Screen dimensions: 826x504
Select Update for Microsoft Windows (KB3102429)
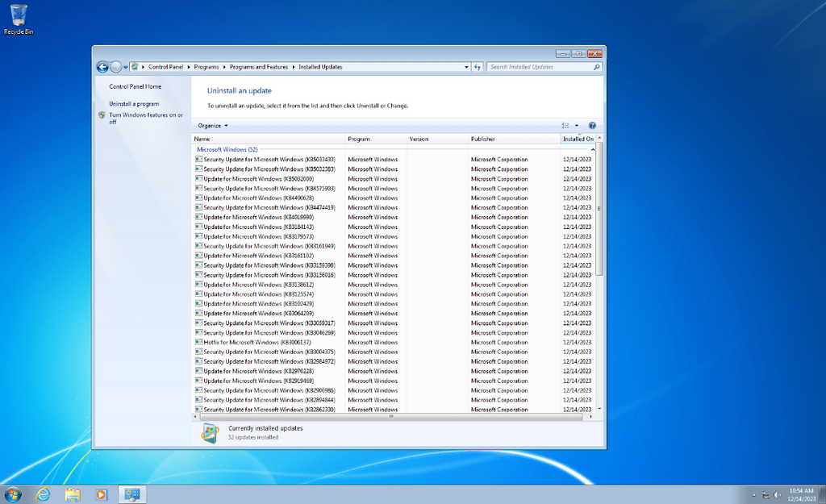pos(259,304)
